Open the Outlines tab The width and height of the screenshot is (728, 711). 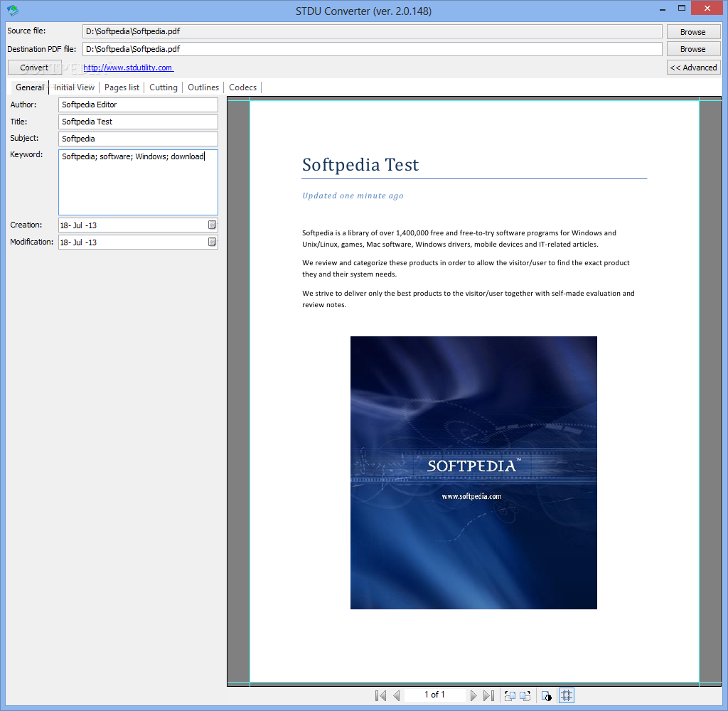point(203,87)
